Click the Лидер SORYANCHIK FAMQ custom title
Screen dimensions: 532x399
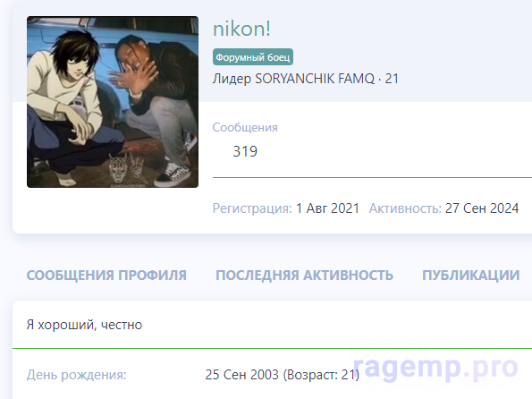point(293,79)
